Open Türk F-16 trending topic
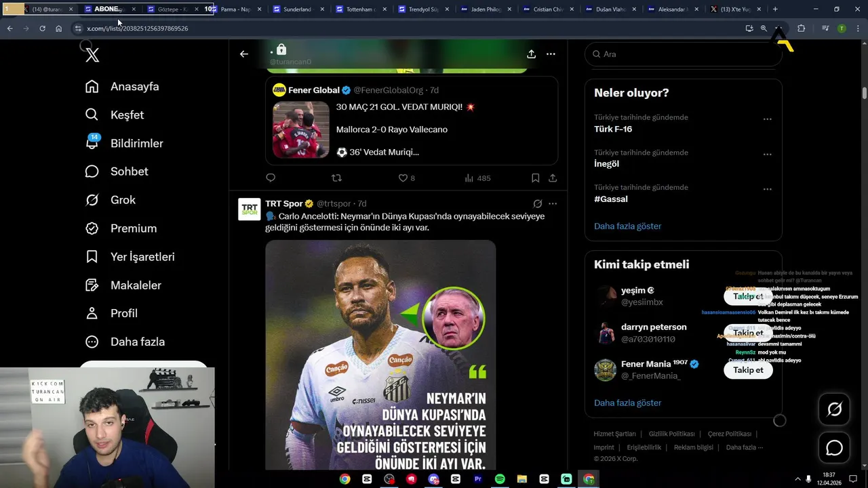This screenshot has width=868, height=488. 613,129
